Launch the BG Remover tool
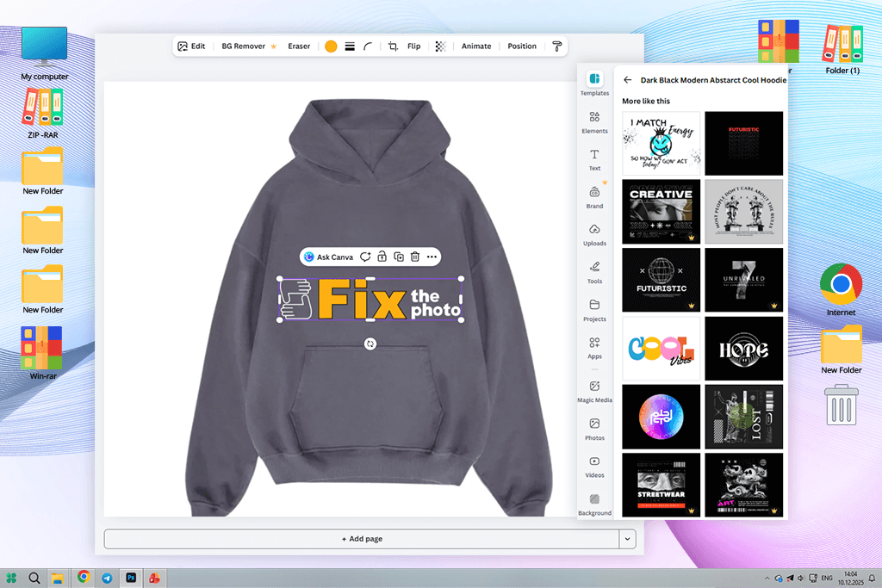This screenshot has height=588, width=882. coord(249,46)
